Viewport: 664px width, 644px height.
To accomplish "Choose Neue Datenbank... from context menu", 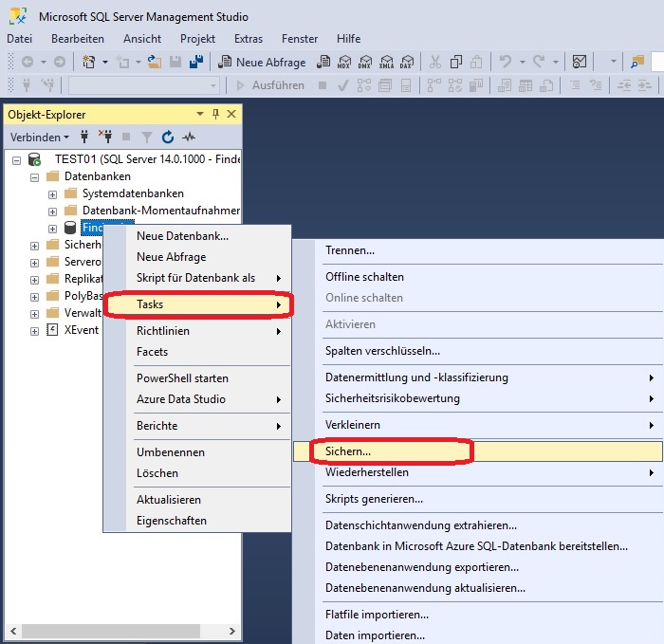I will coord(197,236).
